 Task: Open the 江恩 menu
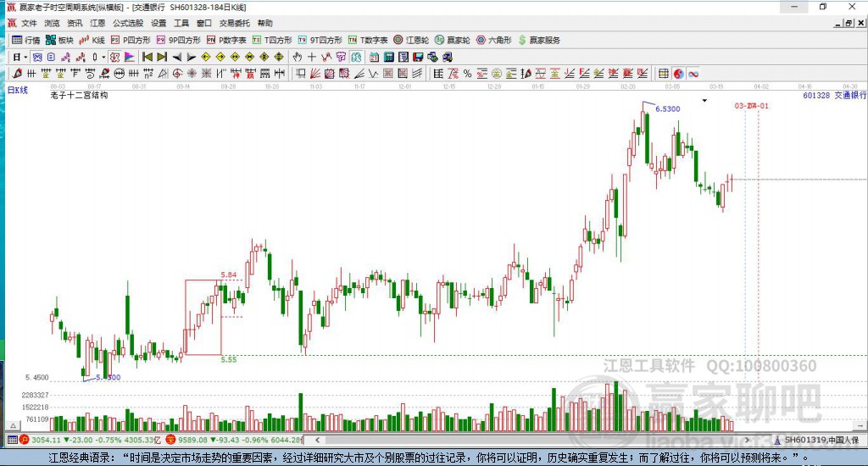97,23
